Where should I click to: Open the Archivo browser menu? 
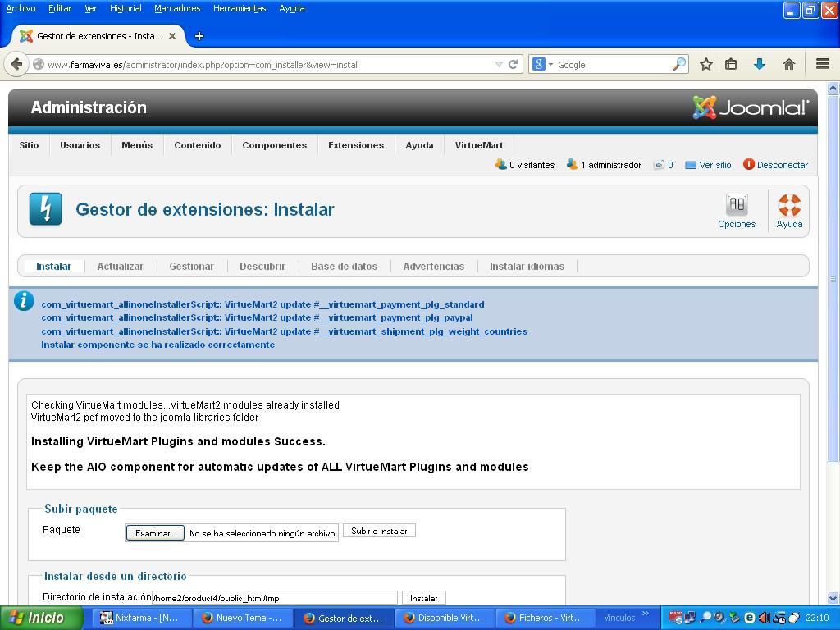[21, 8]
